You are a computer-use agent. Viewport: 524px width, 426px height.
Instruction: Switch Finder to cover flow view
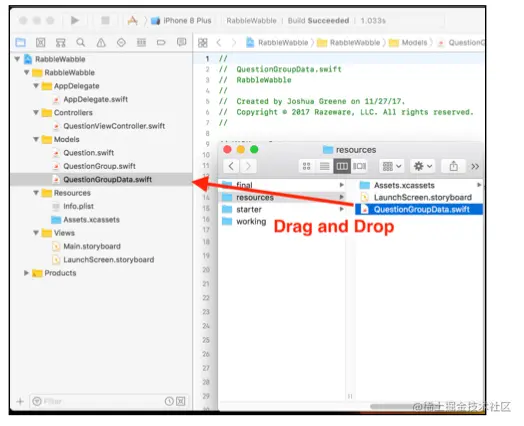[360, 166]
